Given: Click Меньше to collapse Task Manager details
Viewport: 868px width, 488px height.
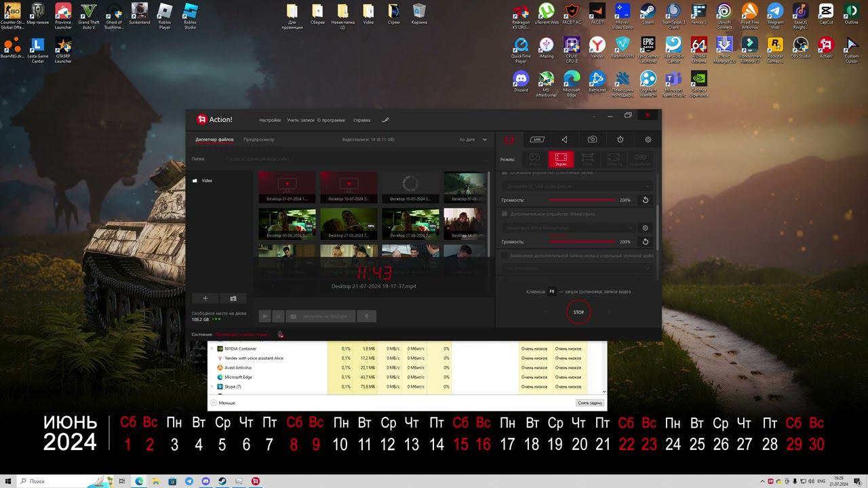Looking at the screenshot, I should (222, 403).
